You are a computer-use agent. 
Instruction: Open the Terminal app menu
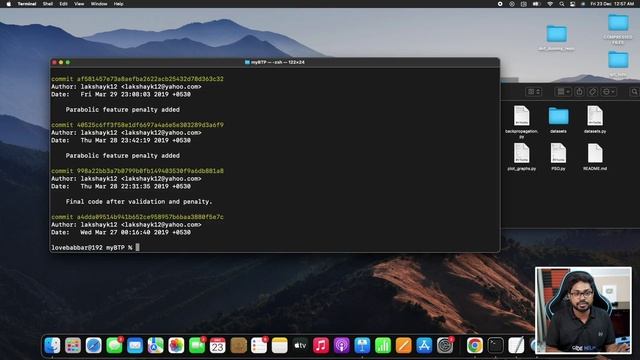pos(27,4)
